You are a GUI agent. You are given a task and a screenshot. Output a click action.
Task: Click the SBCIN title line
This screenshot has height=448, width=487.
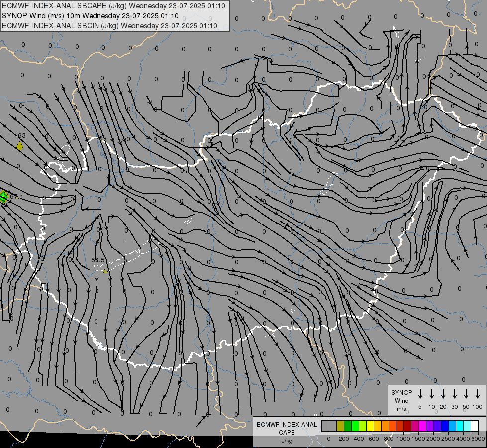coord(109,26)
